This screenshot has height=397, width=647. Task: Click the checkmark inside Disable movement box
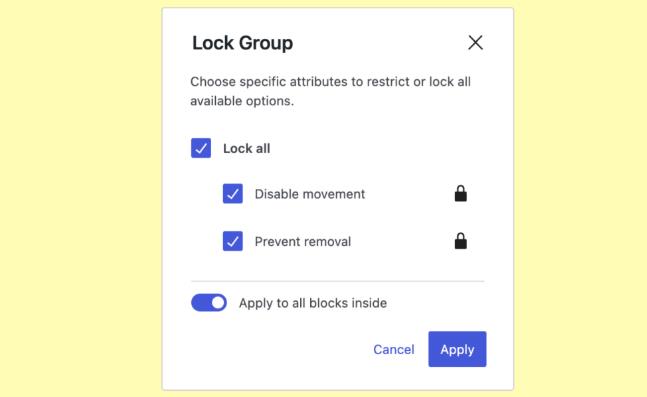233,194
